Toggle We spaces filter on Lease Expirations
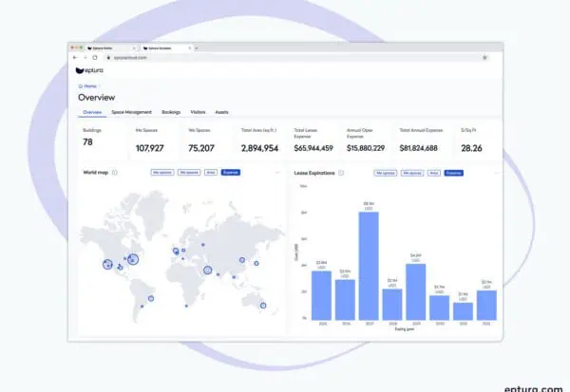 [412, 173]
